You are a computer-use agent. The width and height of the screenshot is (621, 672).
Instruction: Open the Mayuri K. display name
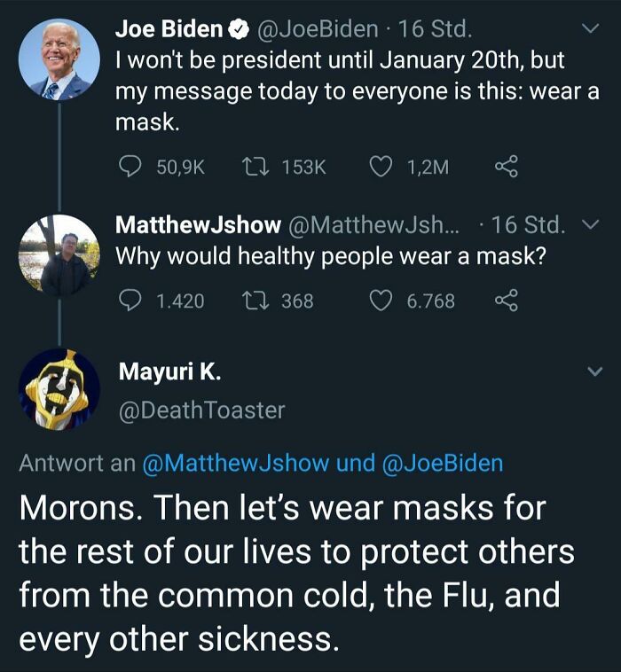point(170,371)
